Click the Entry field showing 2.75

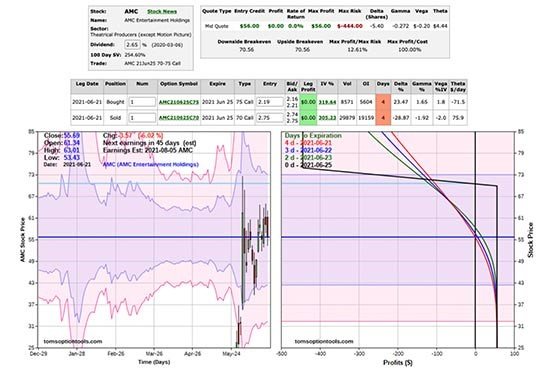[x=270, y=118]
